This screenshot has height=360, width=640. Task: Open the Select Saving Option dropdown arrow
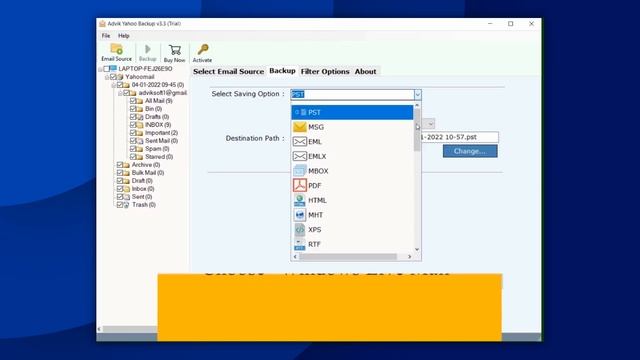pos(418,95)
